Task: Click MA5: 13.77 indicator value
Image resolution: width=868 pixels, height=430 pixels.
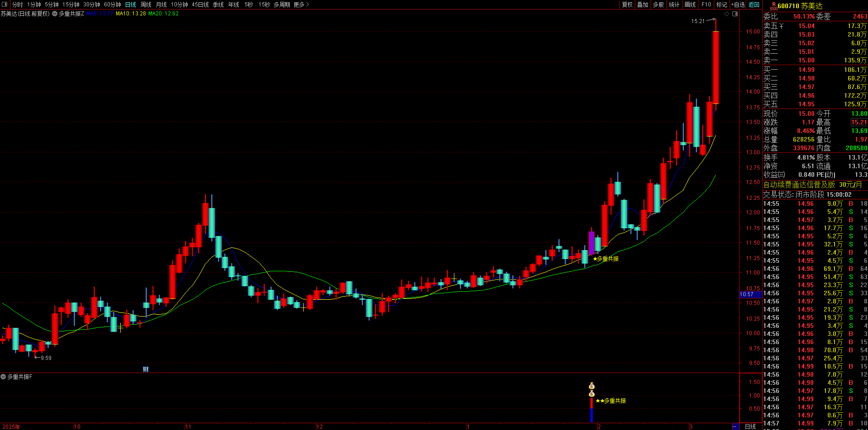Action: coord(100,14)
